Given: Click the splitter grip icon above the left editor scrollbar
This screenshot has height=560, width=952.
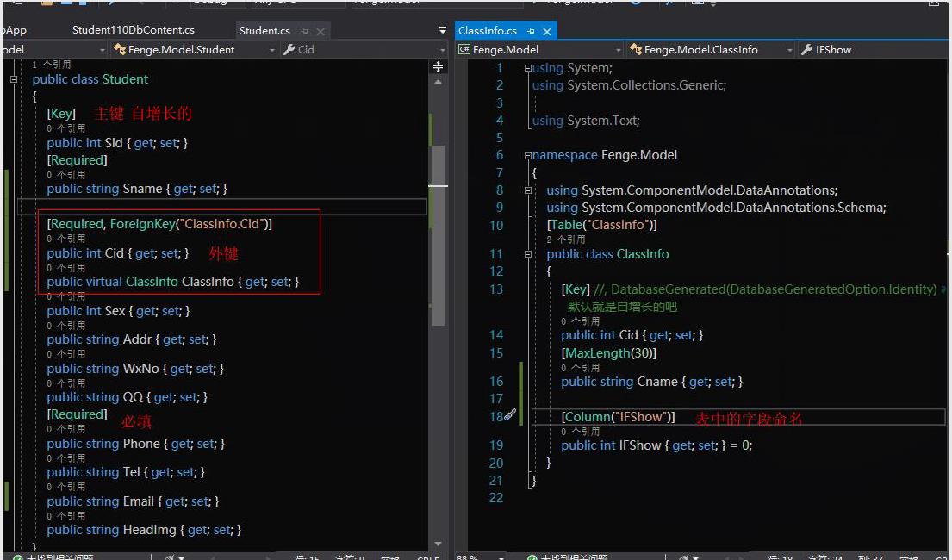Looking at the screenshot, I should click(x=438, y=65).
